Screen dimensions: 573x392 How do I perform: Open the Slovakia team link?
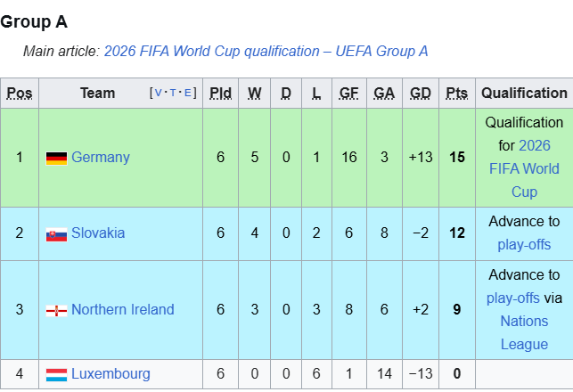point(98,233)
